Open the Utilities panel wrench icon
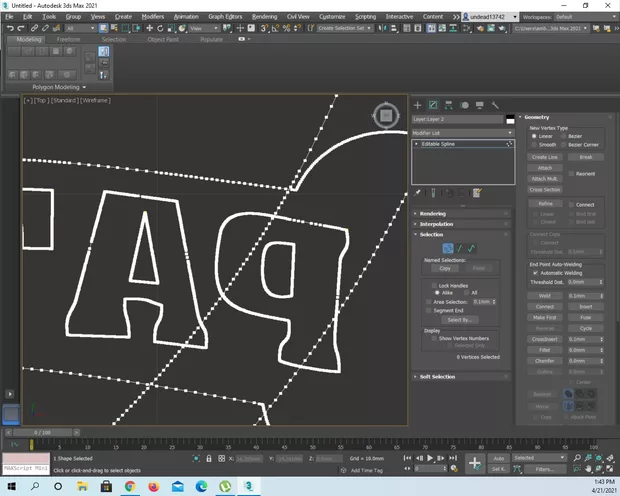 click(x=495, y=105)
